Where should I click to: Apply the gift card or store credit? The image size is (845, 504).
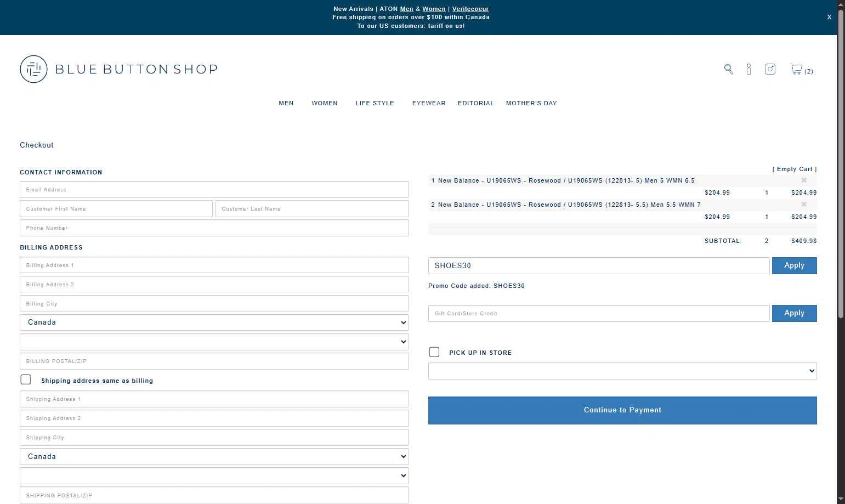(x=794, y=313)
